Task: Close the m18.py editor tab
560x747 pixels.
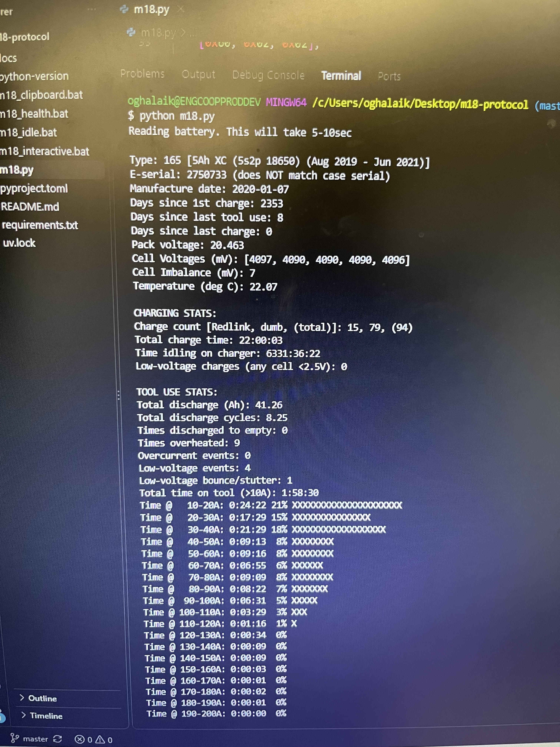Action: pyautogui.click(x=181, y=9)
